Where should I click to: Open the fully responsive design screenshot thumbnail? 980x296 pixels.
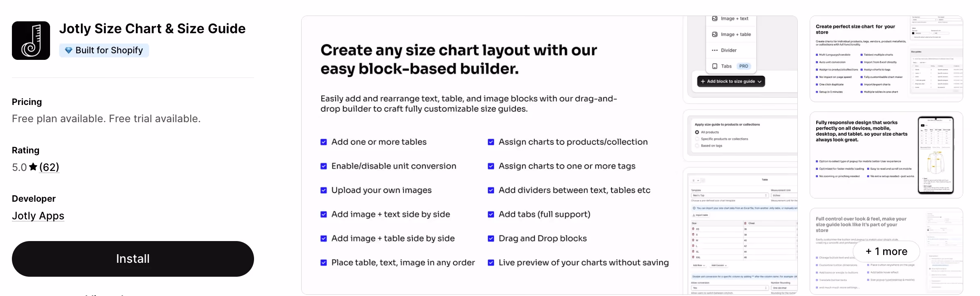[x=886, y=155]
